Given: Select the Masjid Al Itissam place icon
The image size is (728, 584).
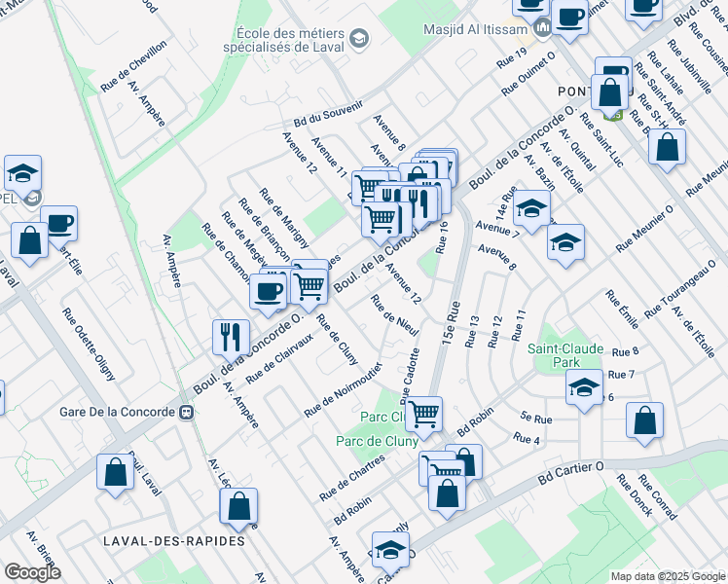Looking at the screenshot, I should coord(541,28).
